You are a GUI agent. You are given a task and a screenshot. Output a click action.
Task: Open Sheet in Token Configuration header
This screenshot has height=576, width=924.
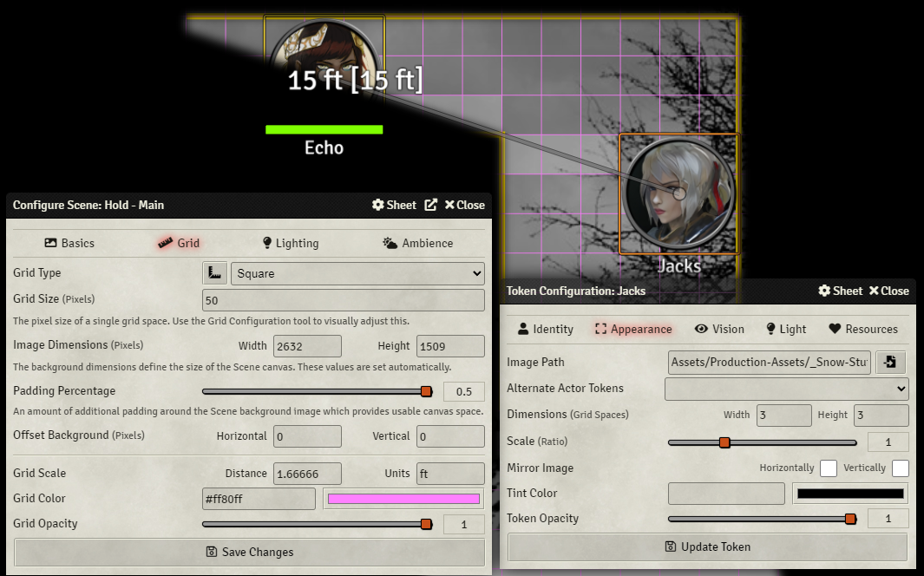(840, 291)
